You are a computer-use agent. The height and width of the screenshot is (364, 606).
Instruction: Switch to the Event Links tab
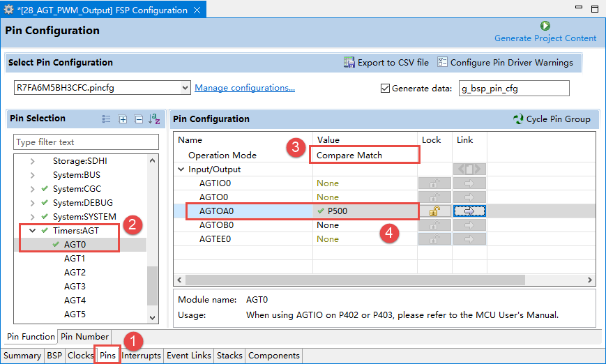188,356
